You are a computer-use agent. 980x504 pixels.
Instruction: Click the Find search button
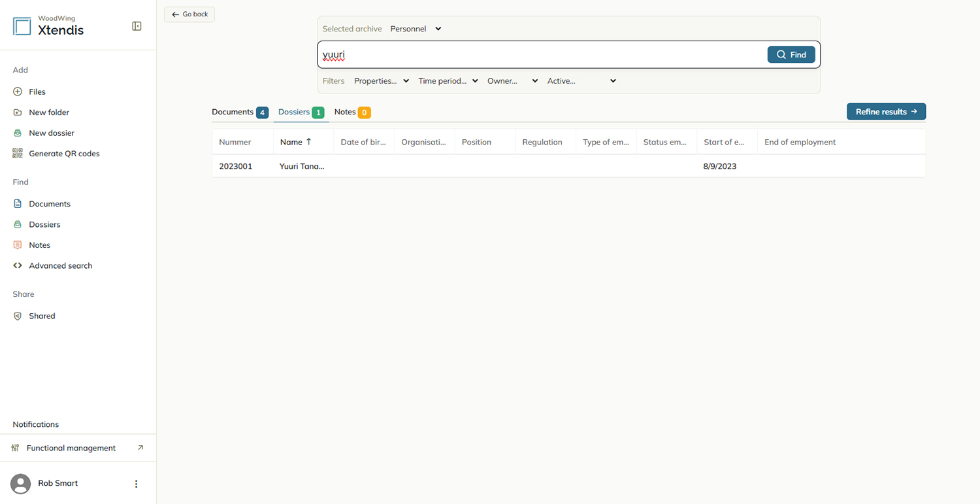(791, 55)
